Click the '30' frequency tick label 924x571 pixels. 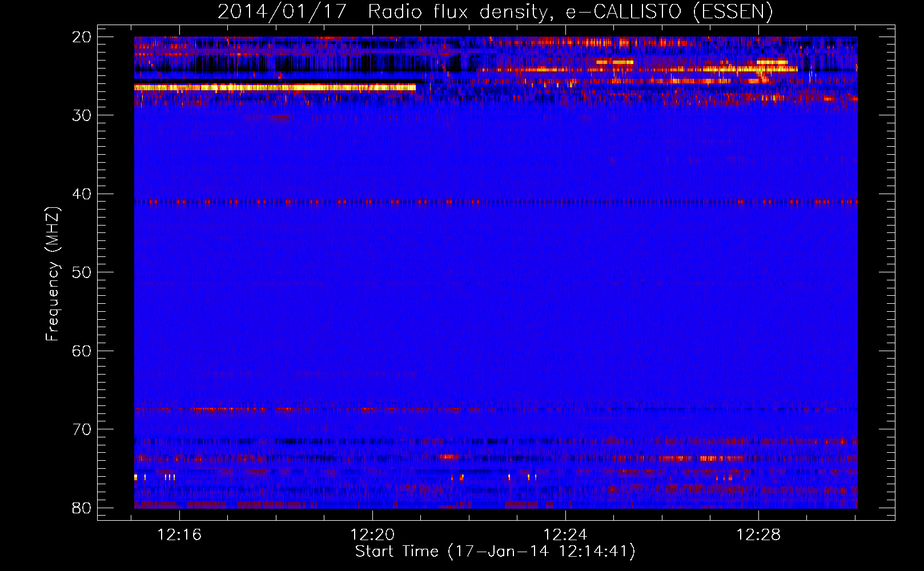[x=82, y=115]
